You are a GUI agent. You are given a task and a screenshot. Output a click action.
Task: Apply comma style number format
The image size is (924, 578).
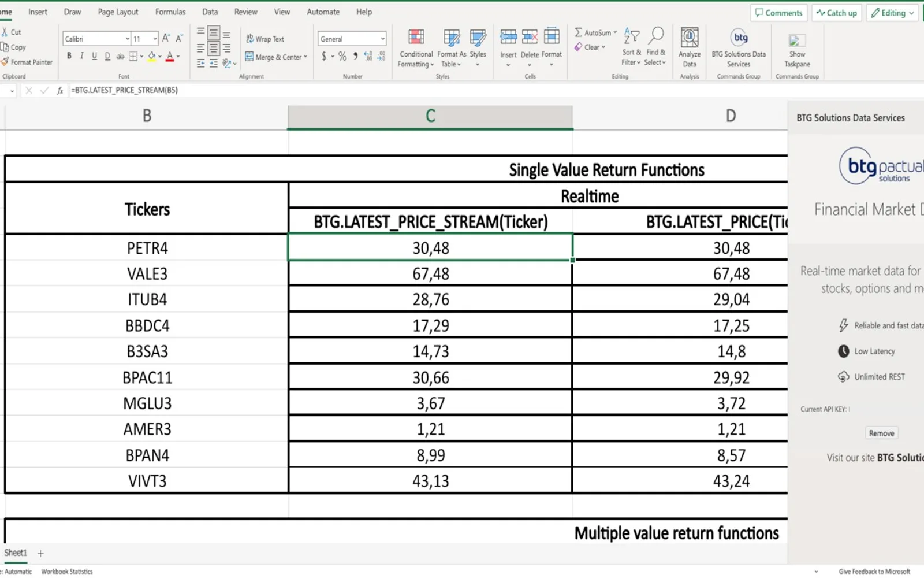click(355, 56)
